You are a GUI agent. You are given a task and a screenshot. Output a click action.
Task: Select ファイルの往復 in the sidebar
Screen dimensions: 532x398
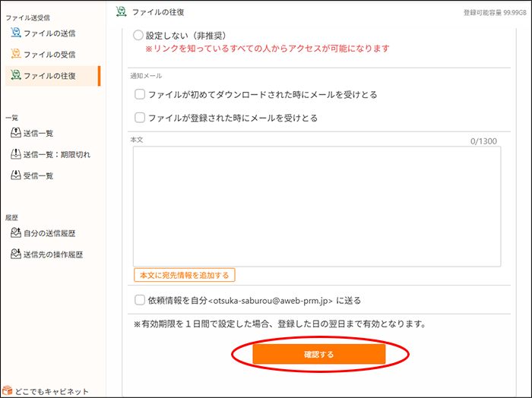[x=52, y=76]
